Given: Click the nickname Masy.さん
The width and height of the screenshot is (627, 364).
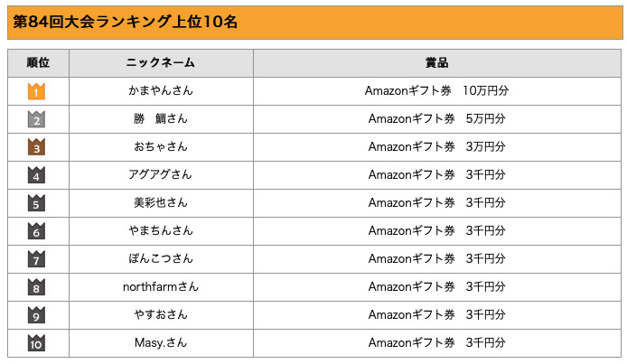Looking at the screenshot, I should [x=161, y=343].
